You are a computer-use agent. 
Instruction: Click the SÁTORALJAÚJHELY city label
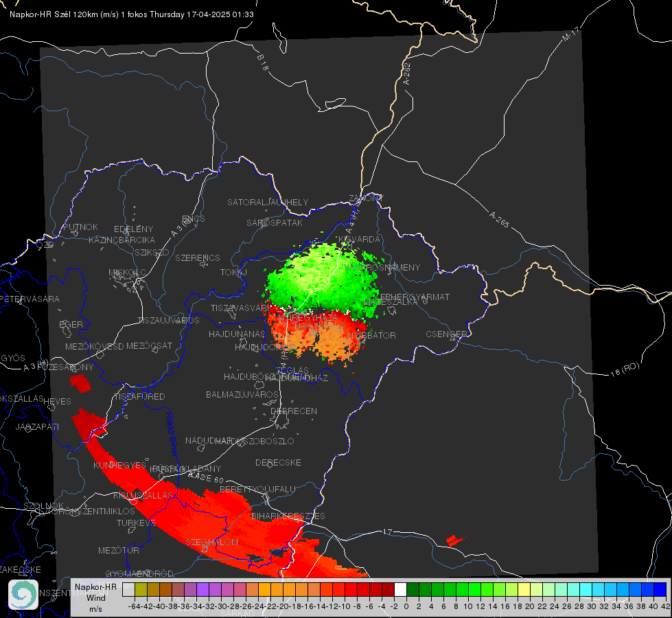pos(268,202)
